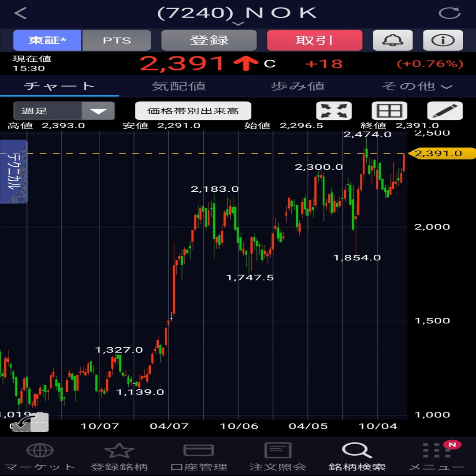
Task: Tap the chart reset arrow icon
Action: click(31, 422)
